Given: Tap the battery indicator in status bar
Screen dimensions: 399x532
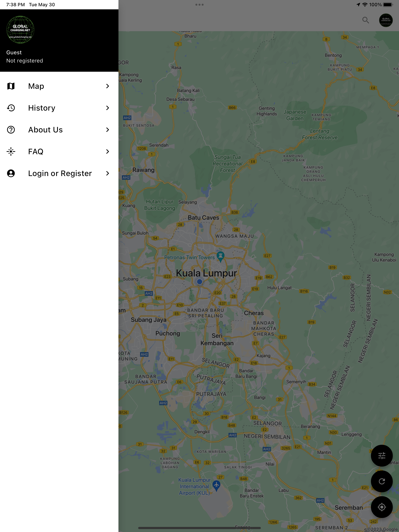Looking at the screenshot, I should (x=388, y=4).
